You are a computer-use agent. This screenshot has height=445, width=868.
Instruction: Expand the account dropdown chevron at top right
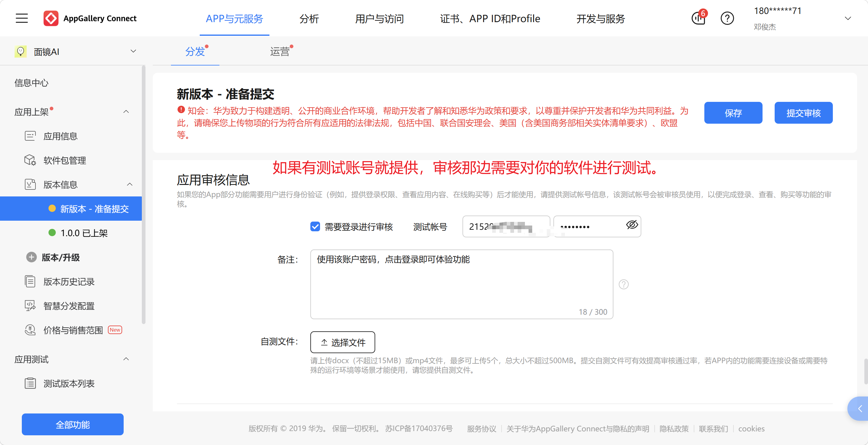coord(848,18)
